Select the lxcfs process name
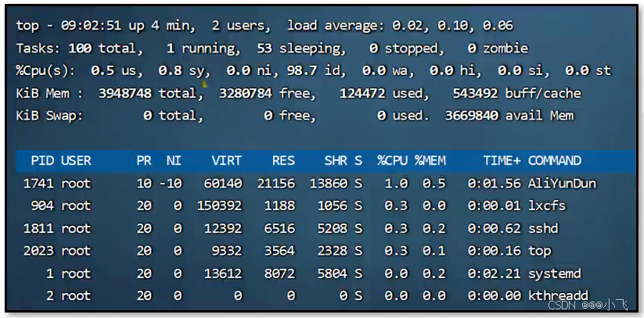644x318 pixels. point(547,205)
